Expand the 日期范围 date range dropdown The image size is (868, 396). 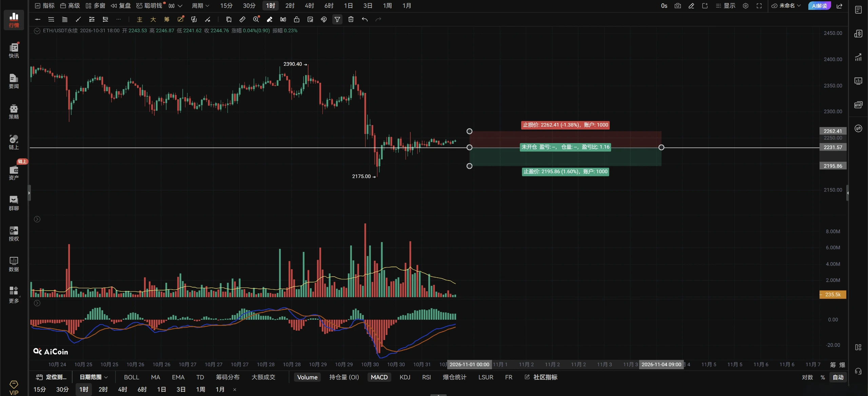click(94, 377)
